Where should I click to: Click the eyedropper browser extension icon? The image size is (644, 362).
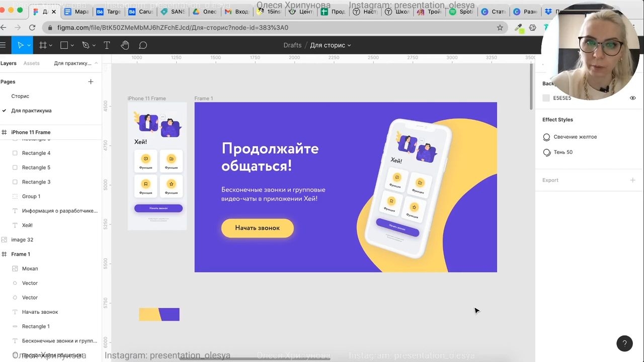tap(519, 28)
